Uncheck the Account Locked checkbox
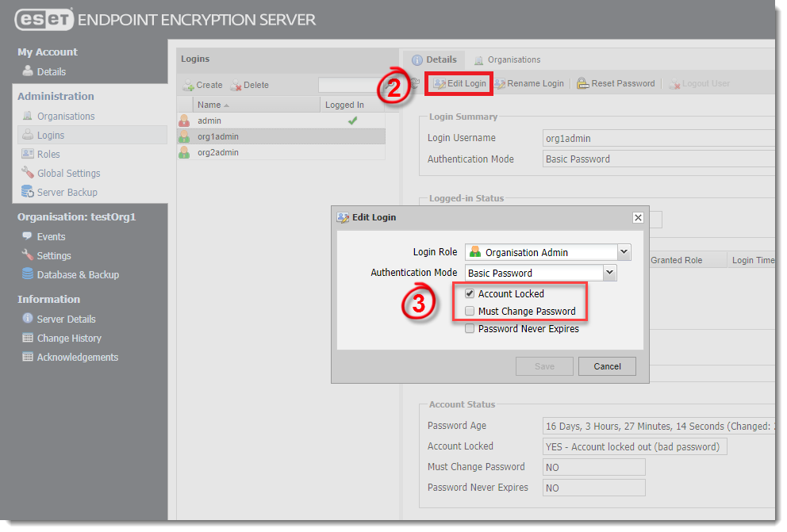 pyautogui.click(x=470, y=294)
